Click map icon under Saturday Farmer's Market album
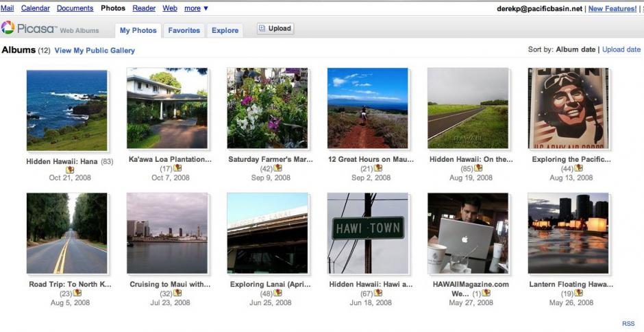This screenshot has height=332, width=644. [277, 168]
